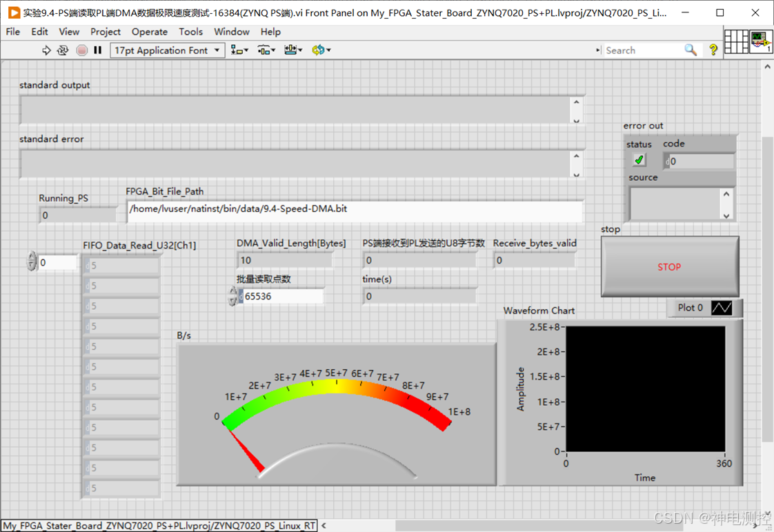
Task: Click the standard error scroll up arrow
Action: [x=576, y=156]
